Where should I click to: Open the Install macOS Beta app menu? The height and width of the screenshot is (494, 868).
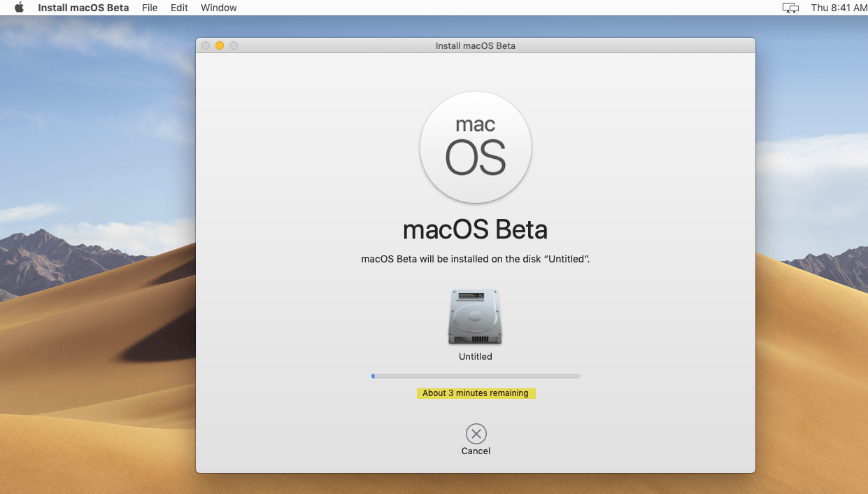[x=83, y=8]
